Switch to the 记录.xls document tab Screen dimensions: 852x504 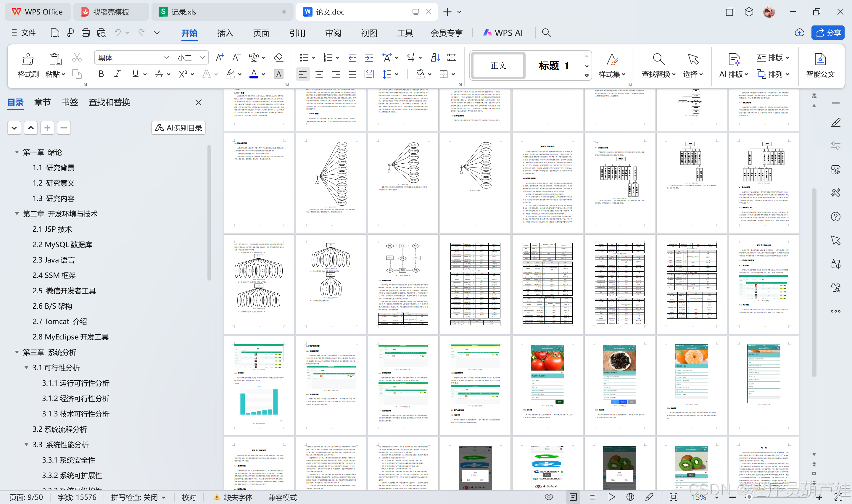(x=223, y=12)
